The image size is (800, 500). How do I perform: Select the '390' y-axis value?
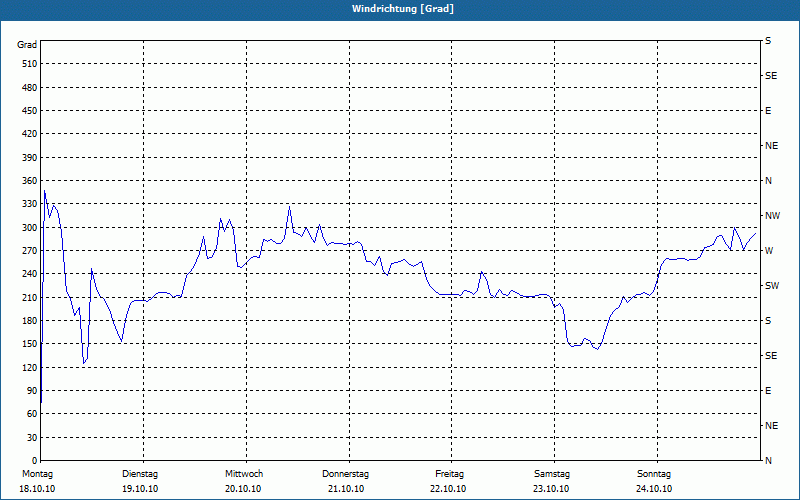pyautogui.click(x=30, y=158)
